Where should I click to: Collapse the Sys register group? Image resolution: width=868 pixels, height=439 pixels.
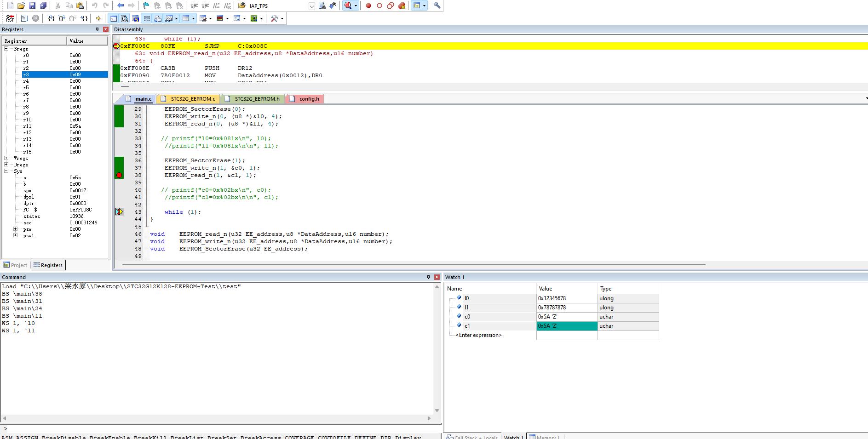(6, 171)
